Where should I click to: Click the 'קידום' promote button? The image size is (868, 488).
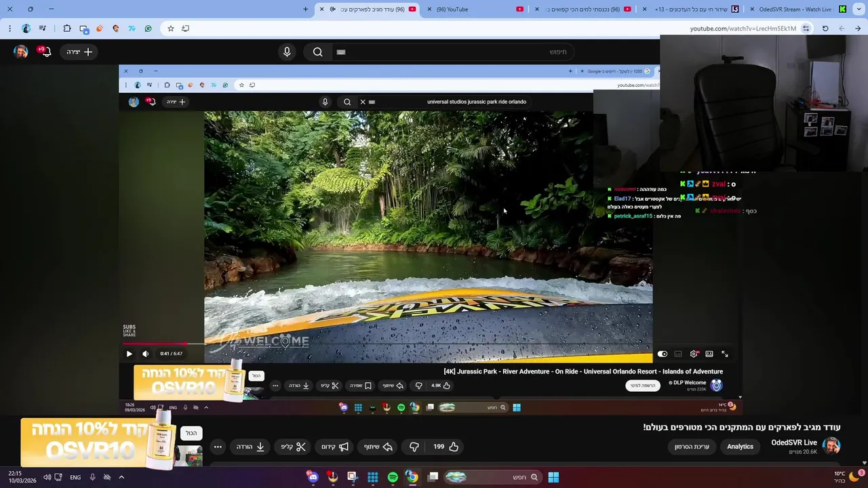click(335, 447)
